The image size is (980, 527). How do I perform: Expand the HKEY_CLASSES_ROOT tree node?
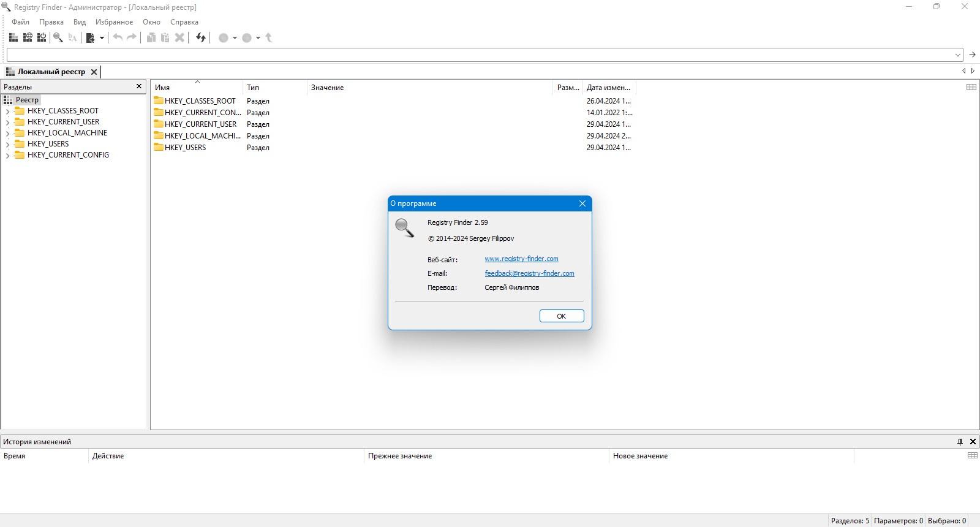pyautogui.click(x=7, y=111)
